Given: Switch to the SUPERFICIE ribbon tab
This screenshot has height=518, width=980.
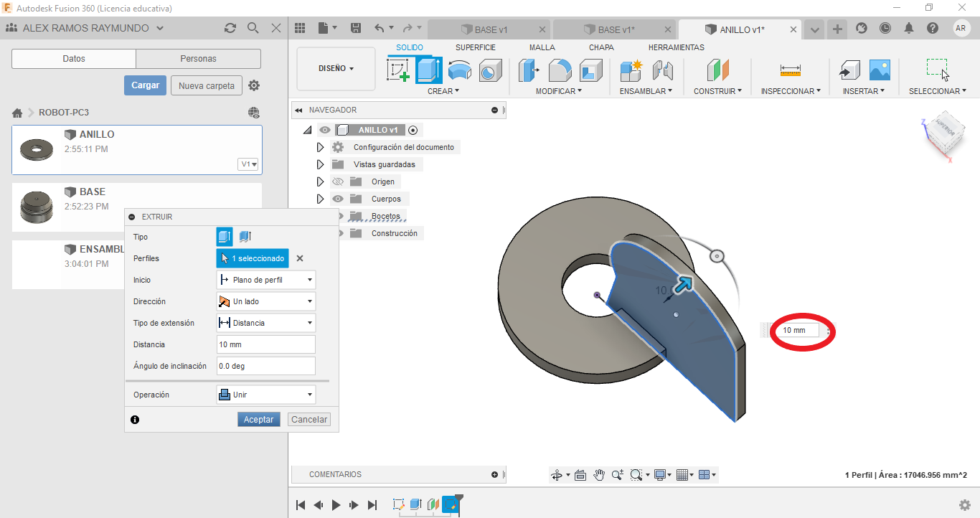Looking at the screenshot, I should [475, 47].
